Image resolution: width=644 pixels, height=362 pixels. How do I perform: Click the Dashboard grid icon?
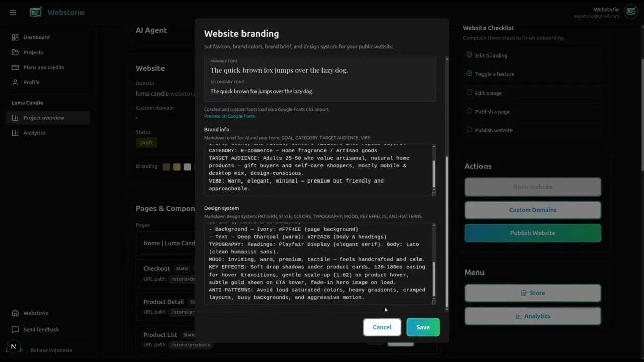pos(15,37)
